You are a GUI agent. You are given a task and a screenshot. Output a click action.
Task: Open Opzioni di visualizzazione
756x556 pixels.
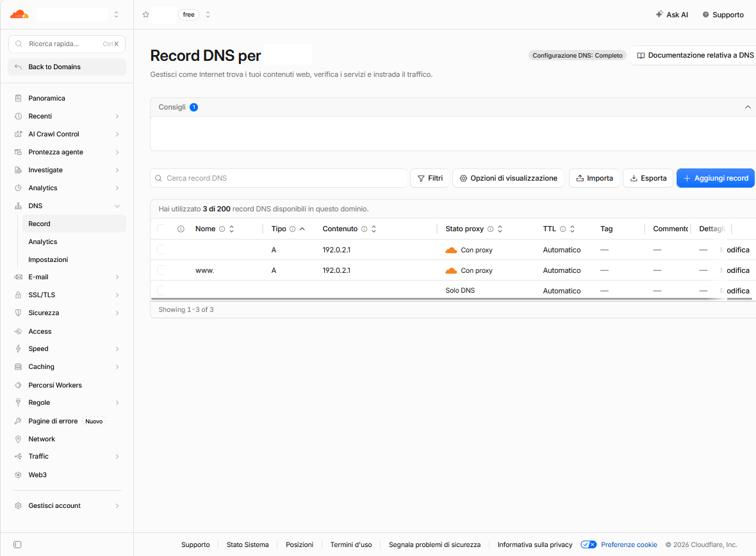coord(508,178)
